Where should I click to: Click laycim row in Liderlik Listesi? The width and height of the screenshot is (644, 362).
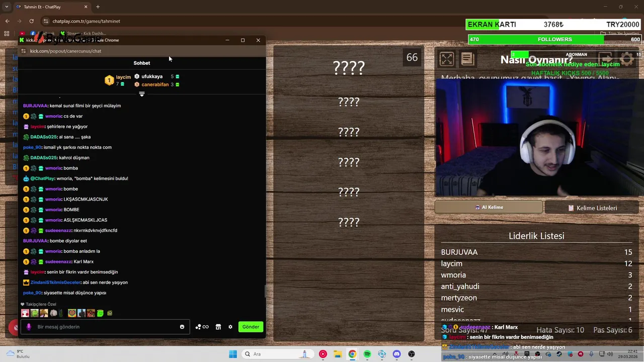(x=536, y=263)
